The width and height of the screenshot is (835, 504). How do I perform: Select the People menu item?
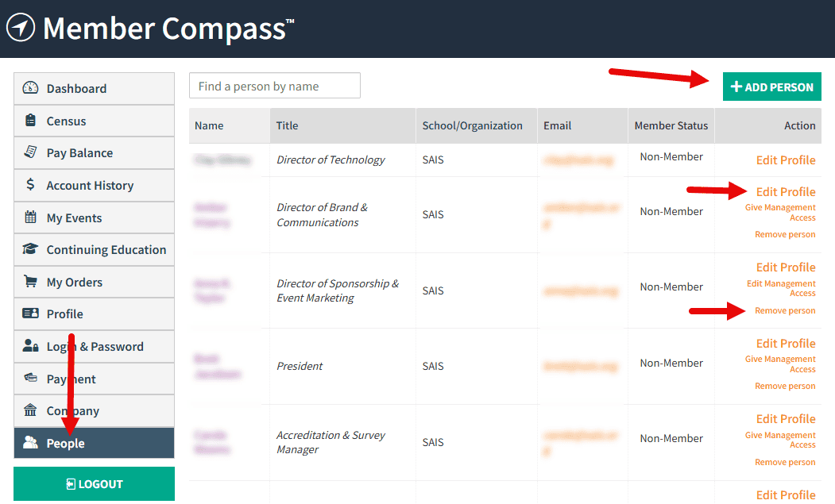point(95,443)
